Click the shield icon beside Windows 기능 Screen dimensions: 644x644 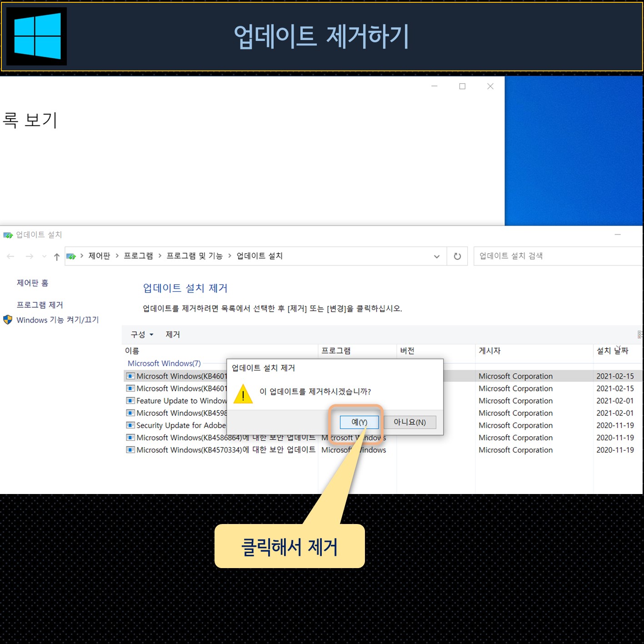point(8,320)
